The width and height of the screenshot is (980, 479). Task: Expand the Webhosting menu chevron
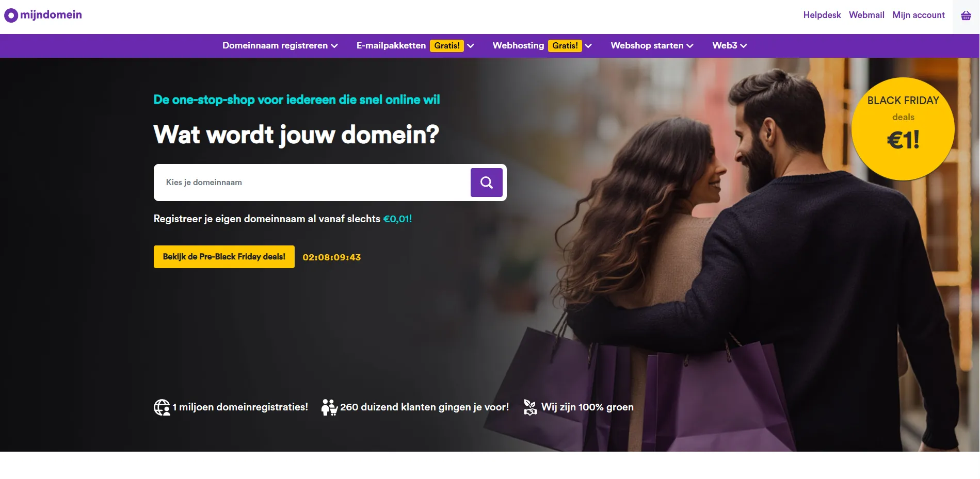tap(588, 46)
